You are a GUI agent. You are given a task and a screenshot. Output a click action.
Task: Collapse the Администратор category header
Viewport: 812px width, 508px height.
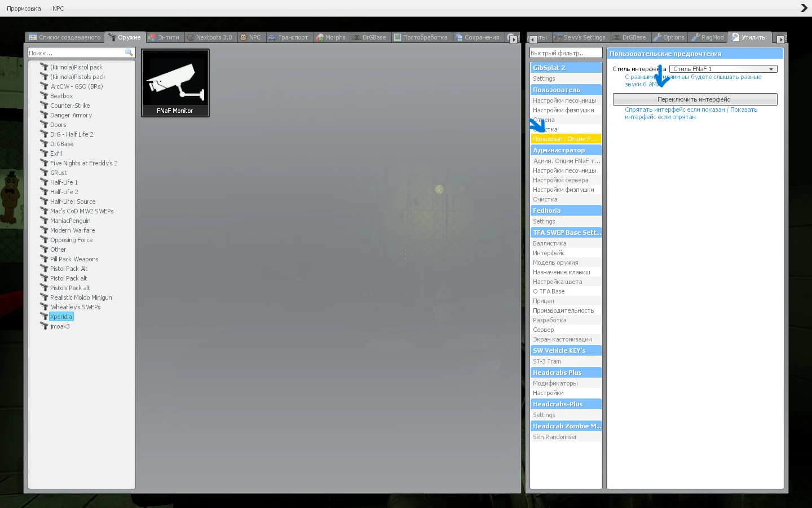566,150
